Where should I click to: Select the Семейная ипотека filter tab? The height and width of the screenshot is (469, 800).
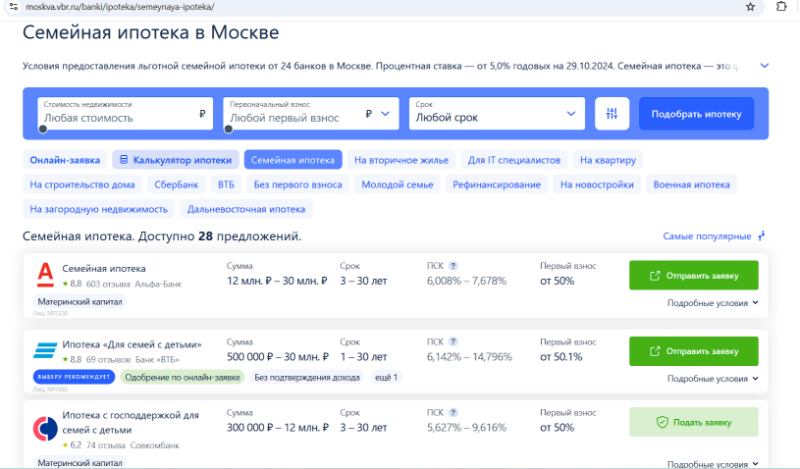pyautogui.click(x=293, y=160)
